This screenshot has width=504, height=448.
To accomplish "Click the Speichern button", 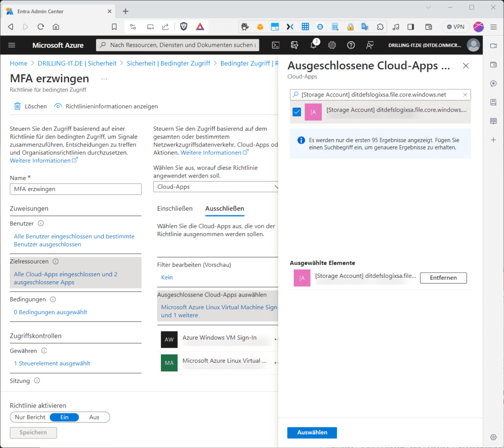I will (x=33, y=433).
